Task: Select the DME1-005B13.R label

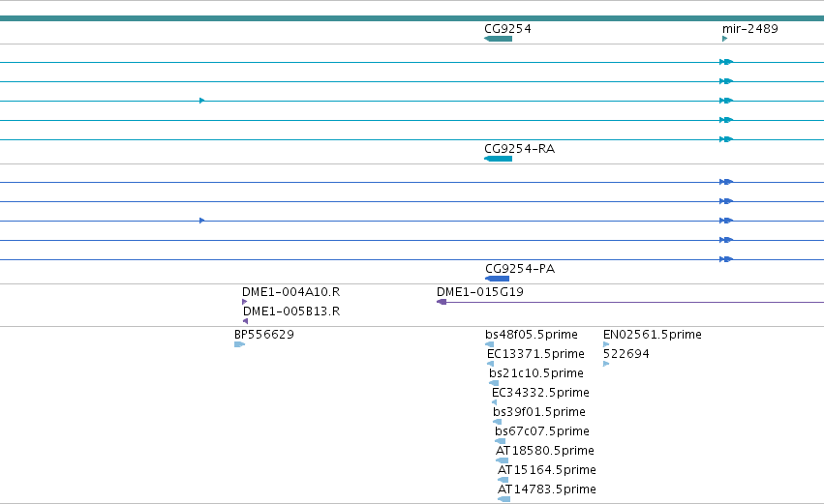Action: (291, 311)
